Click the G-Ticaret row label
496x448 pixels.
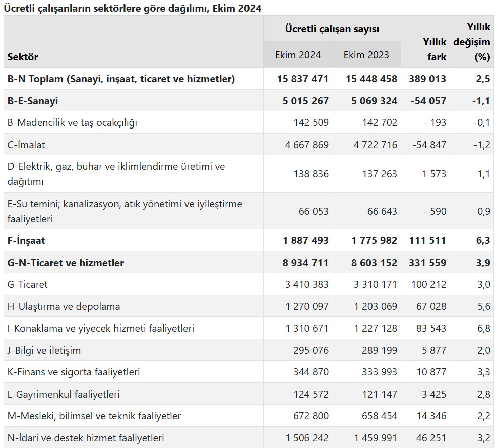(x=27, y=285)
